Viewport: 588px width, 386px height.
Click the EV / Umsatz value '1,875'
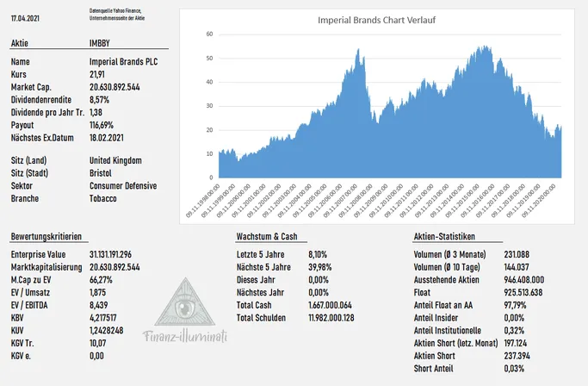click(x=98, y=292)
